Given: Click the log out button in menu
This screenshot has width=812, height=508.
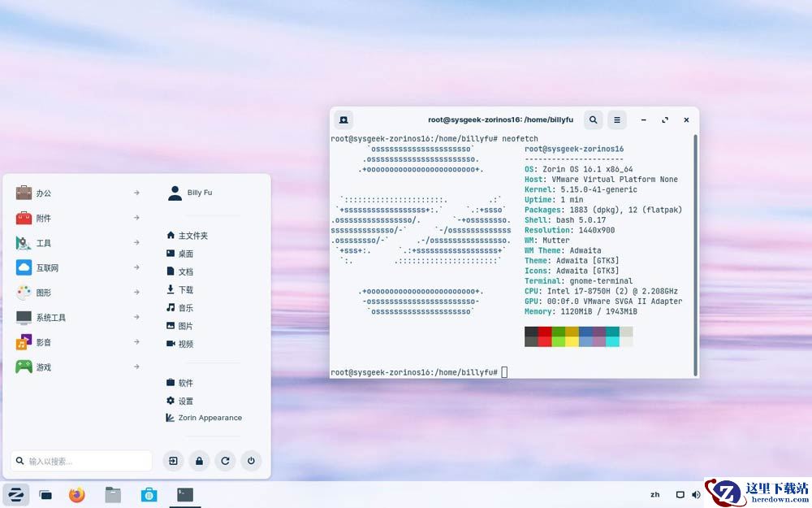Looking at the screenshot, I should click(174, 461).
